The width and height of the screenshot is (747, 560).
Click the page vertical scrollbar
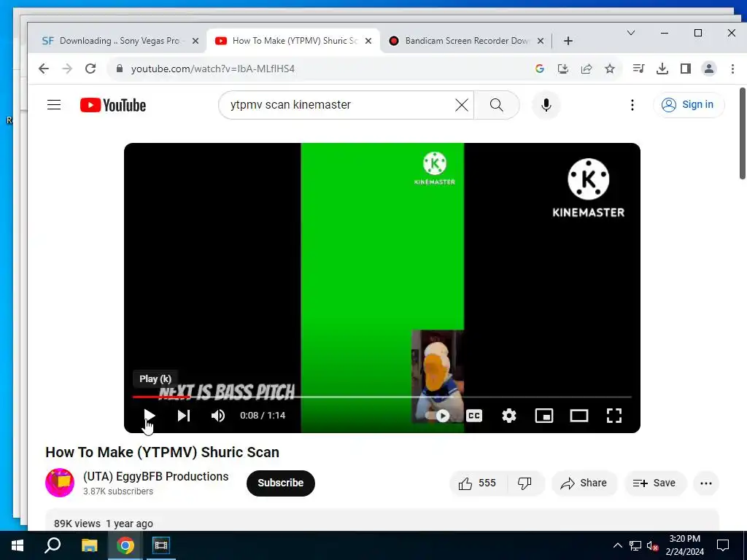click(x=742, y=133)
